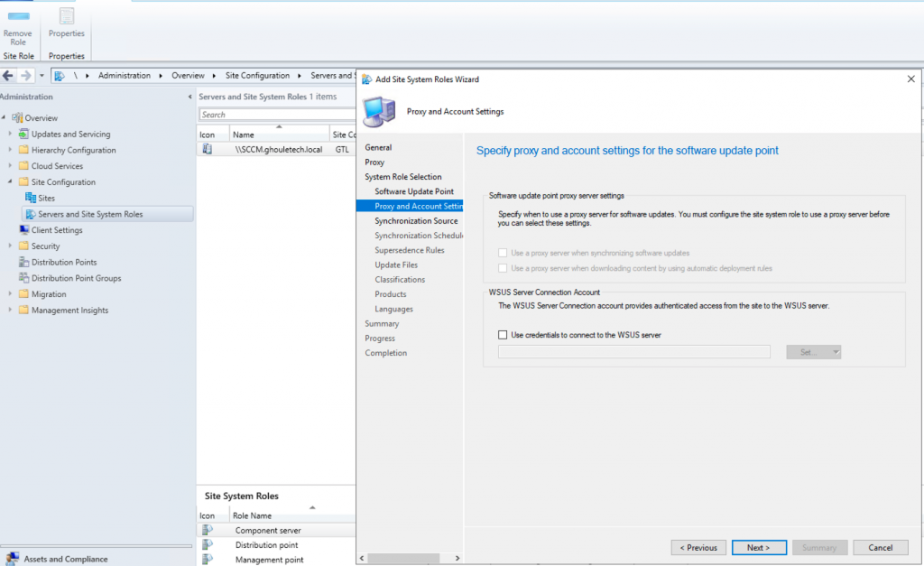
Task: Select the Sites node icon
Action: [31, 198]
